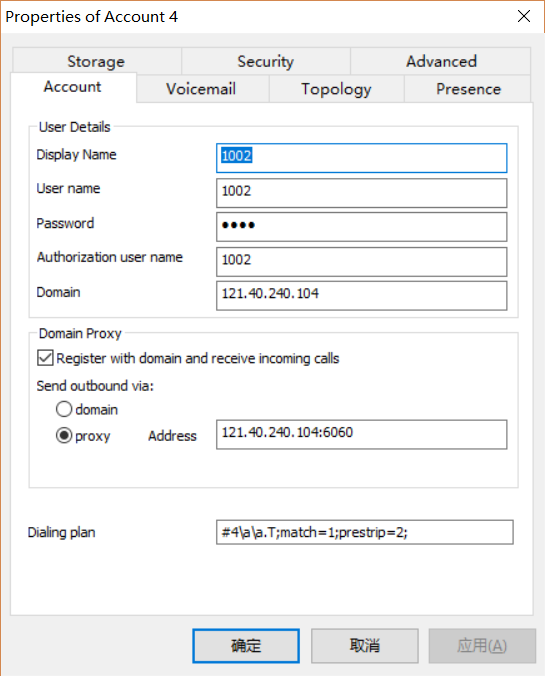Select the Authorization user name field
545x676 pixels.
click(361, 262)
